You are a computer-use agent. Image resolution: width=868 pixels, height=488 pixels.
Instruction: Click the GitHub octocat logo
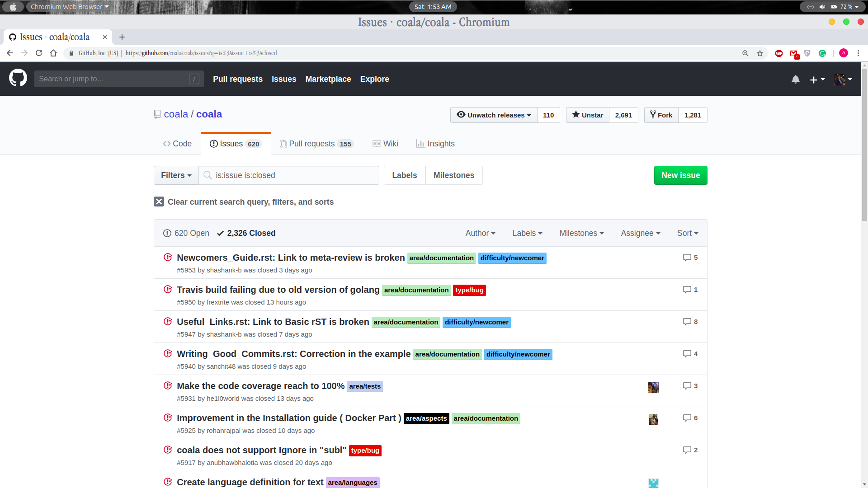tap(17, 78)
